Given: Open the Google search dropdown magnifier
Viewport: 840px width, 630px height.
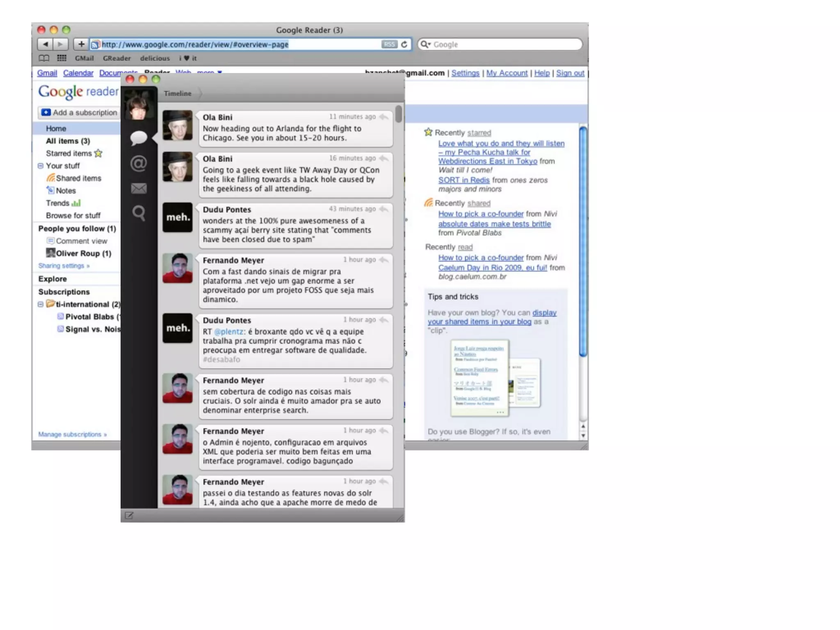Looking at the screenshot, I should (425, 44).
